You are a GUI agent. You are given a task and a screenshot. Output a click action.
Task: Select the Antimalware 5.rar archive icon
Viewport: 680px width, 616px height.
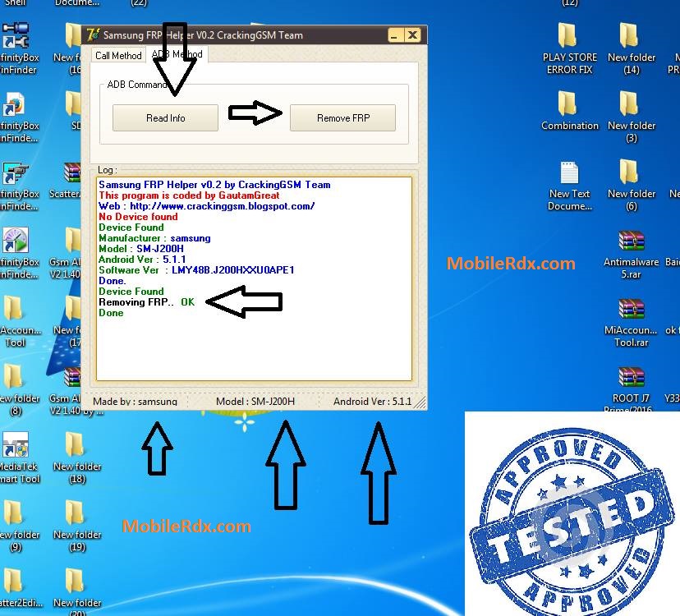pyautogui.click(x=631, y=255)
